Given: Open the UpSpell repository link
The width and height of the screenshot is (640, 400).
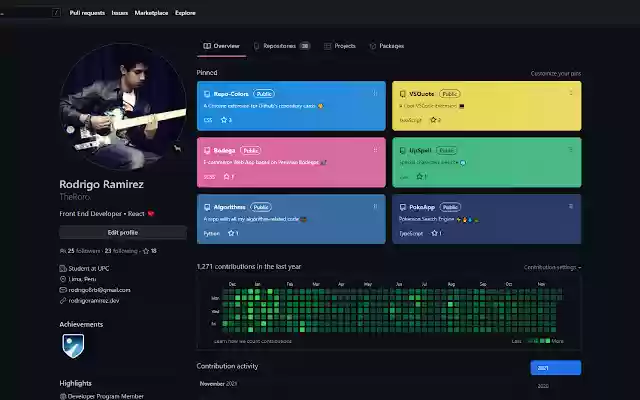Looking at the screenshot, I should pos(420,151).
